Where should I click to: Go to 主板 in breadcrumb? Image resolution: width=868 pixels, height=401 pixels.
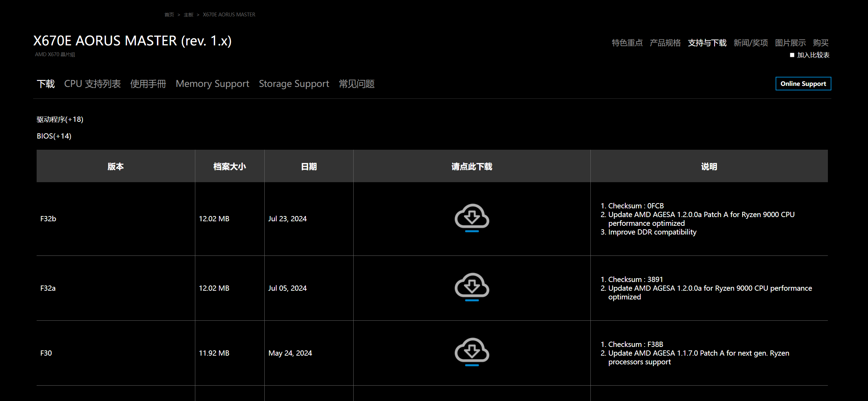click(x=188, y=15)
